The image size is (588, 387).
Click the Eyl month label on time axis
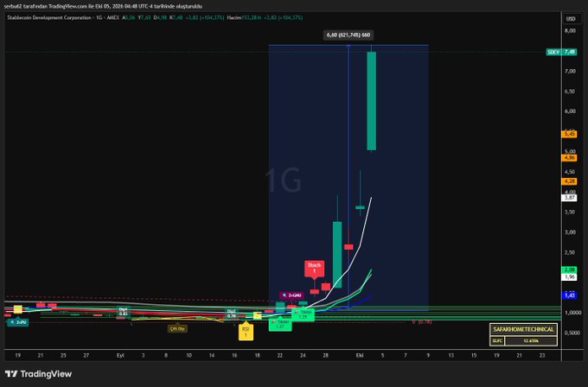tap(120, 356)
